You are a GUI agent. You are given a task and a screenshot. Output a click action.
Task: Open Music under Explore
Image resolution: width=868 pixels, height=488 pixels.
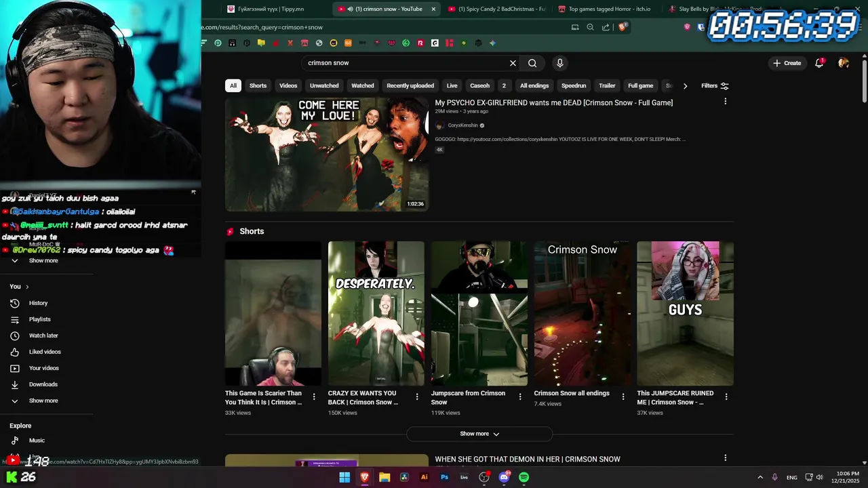pos(37,441)
